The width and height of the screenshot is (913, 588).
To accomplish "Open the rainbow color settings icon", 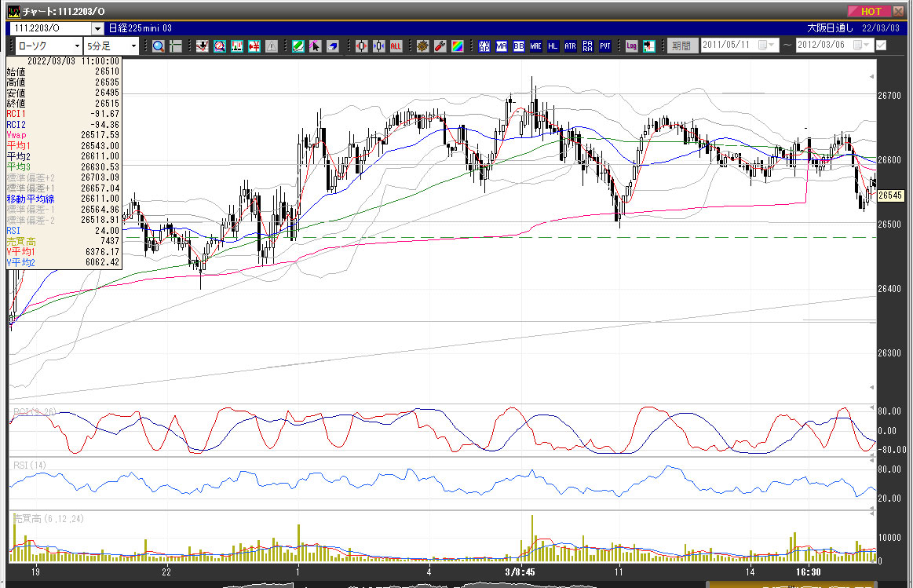I will pos(458,46).
